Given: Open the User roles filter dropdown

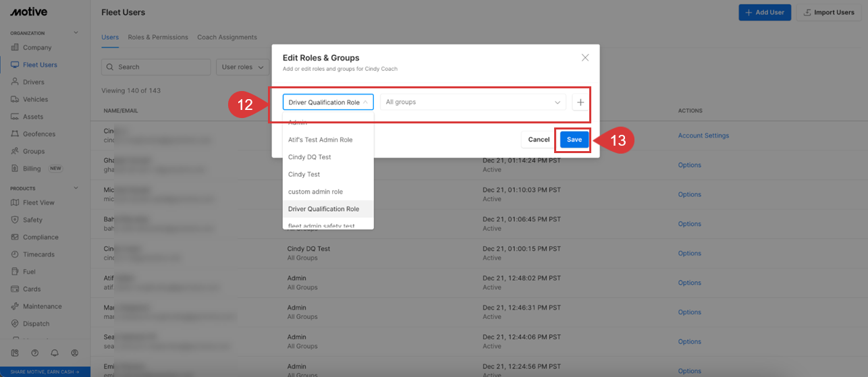Looking at the screenshot, I should pyautogui.click(x=242, y=67).
